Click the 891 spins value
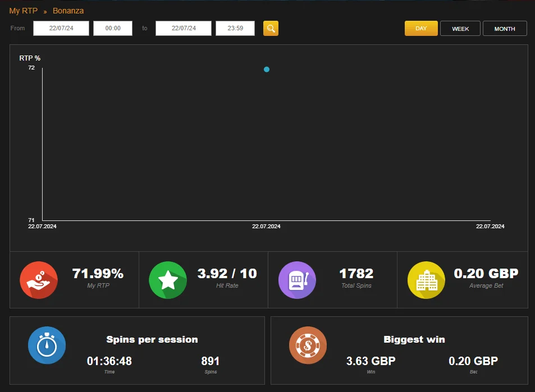The width and height of the screenshot is (535, 392). (211, 361)
